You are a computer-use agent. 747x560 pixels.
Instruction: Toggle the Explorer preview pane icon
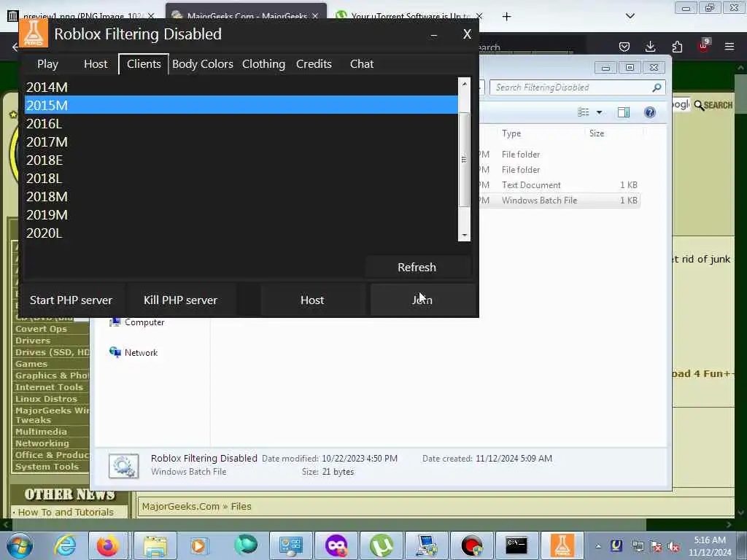pos(624,112)
